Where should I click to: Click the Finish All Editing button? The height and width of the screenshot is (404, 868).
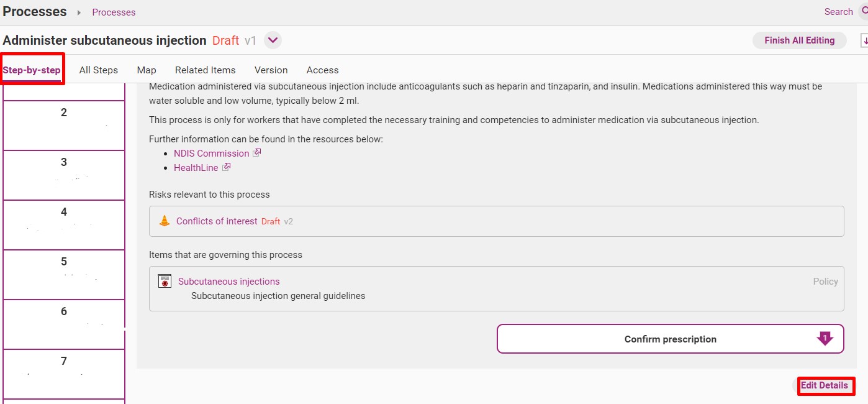[800, 40]
